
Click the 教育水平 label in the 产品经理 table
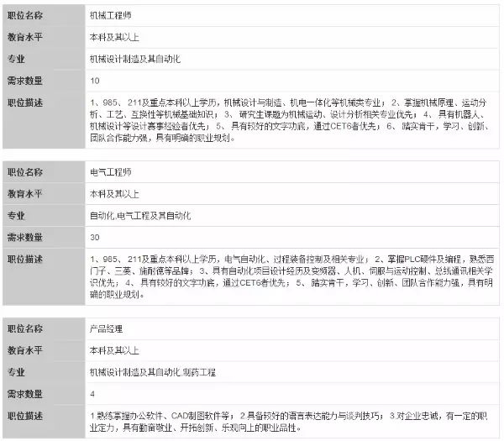tap(24, 350)
